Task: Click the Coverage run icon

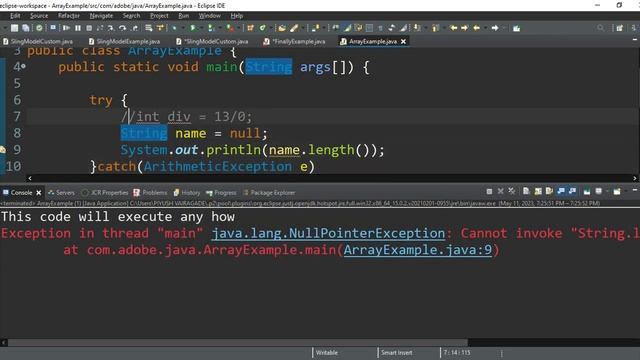Action: (211, 28)
